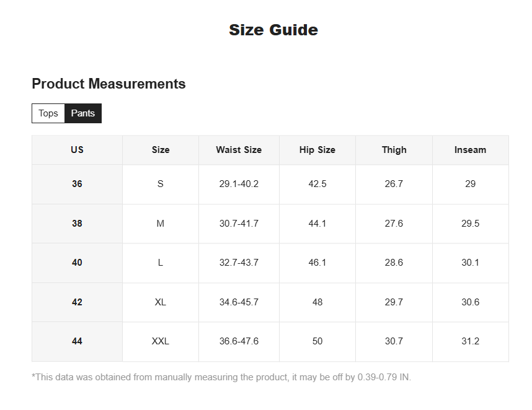Viewport: 532px width, 410px height.
Task: Click the Thigh column header
Action: (x=394, y=150)
